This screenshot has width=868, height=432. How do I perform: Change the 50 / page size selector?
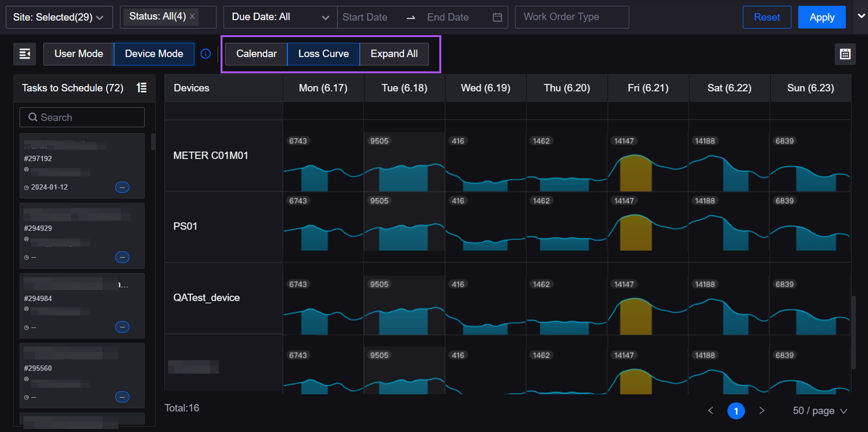(x=819, y=411)
